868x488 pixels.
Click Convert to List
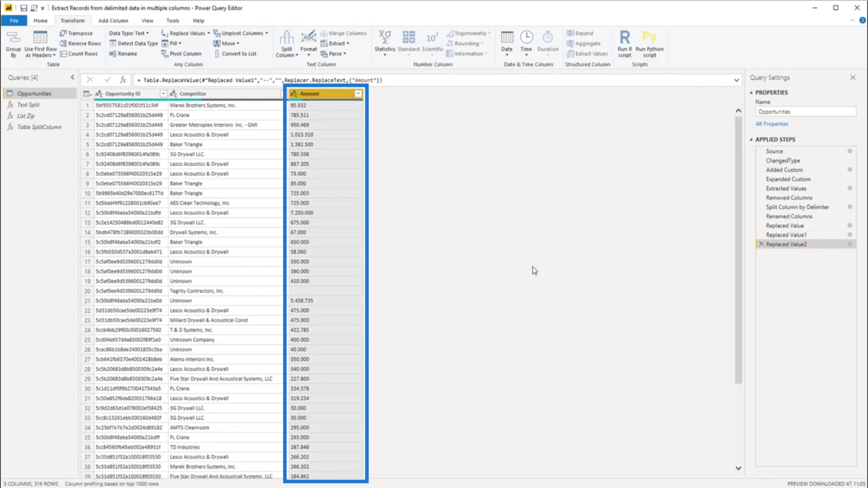(235, 54)
